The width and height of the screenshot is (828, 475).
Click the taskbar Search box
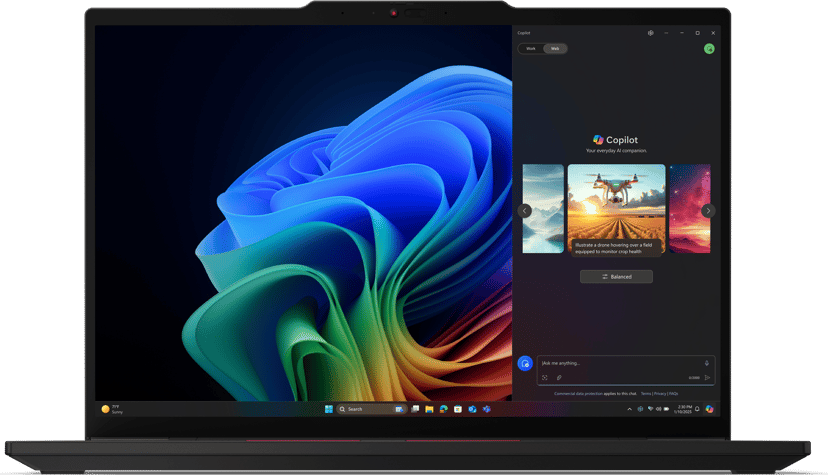[x=371, y=409]
